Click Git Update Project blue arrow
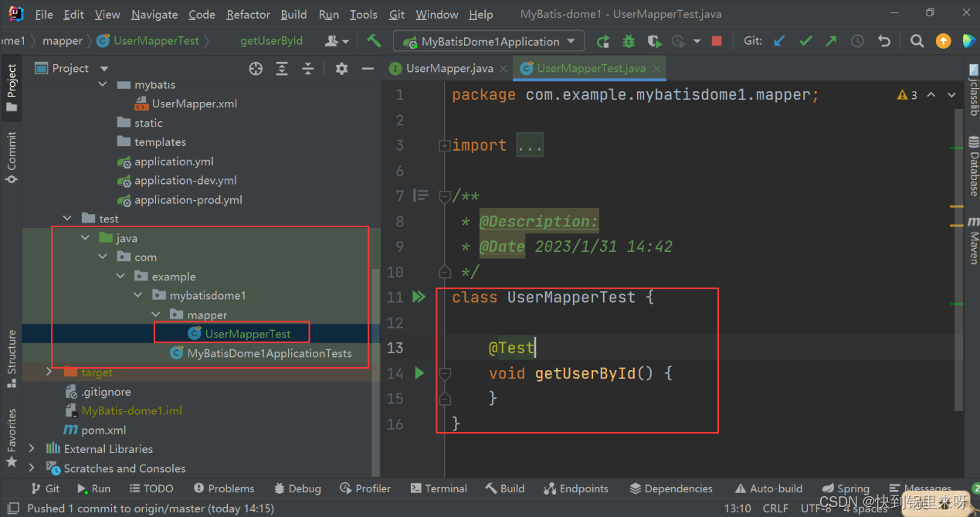This screenshot has height=517, width=980. click(x=779, y=41)
